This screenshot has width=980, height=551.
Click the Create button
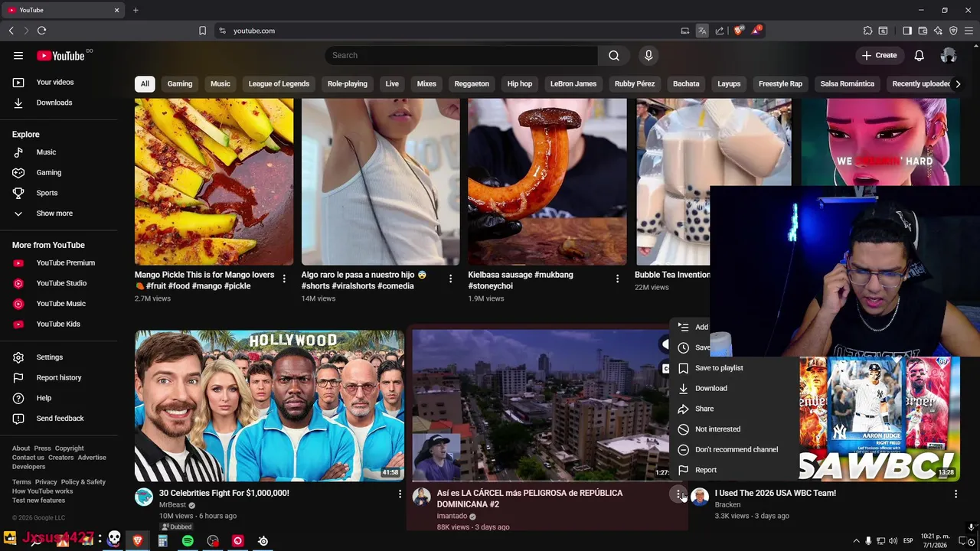879,55
